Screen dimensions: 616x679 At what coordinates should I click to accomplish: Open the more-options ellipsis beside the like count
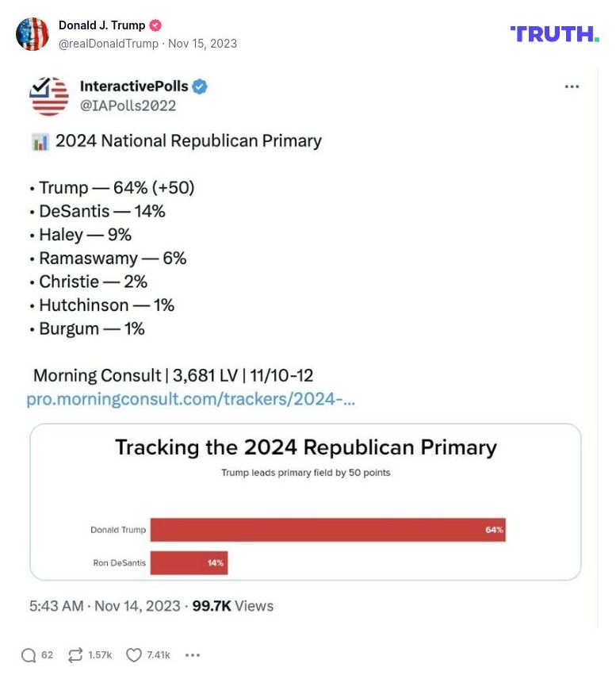click(x=192, y=655)
